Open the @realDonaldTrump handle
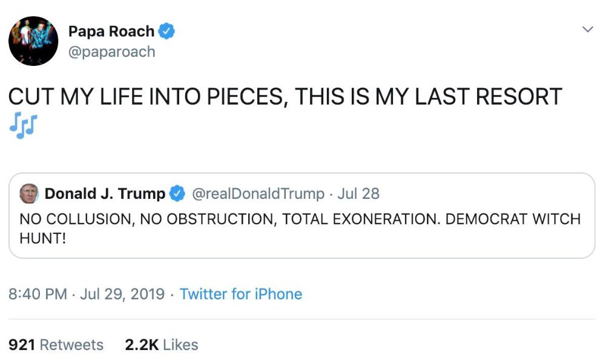603x364 pixels. coord(258,194)
